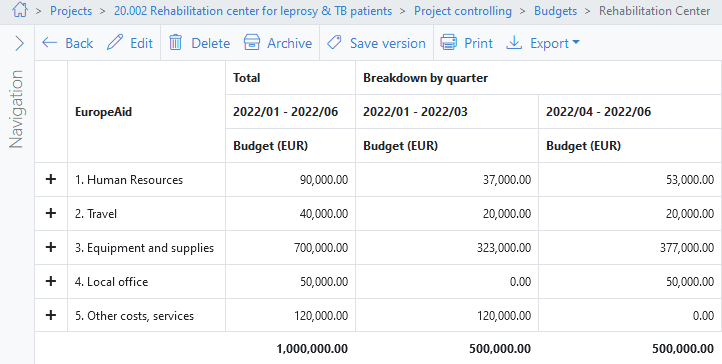Click the Export download icon
The height and width of the screenshot is (364, 722).
pyautogui.click(x=514, y=43)
